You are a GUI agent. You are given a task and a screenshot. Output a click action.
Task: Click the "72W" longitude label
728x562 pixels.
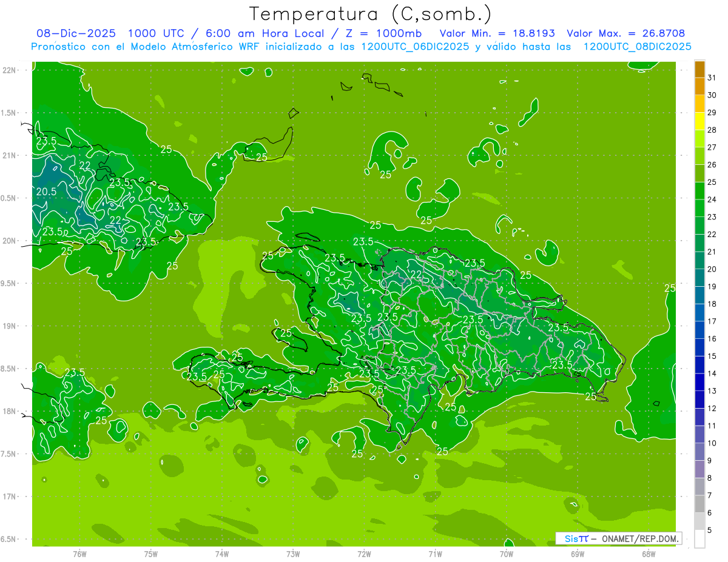pos(364,554)
